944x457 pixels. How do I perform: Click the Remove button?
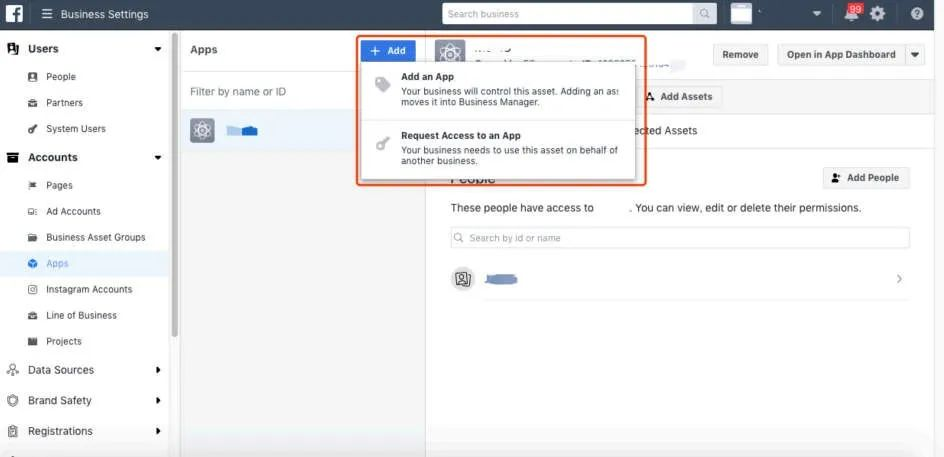click(x=741, y=55)
